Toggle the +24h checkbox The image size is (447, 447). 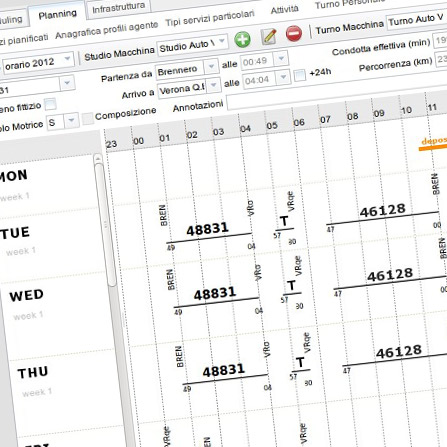[300, 75]
